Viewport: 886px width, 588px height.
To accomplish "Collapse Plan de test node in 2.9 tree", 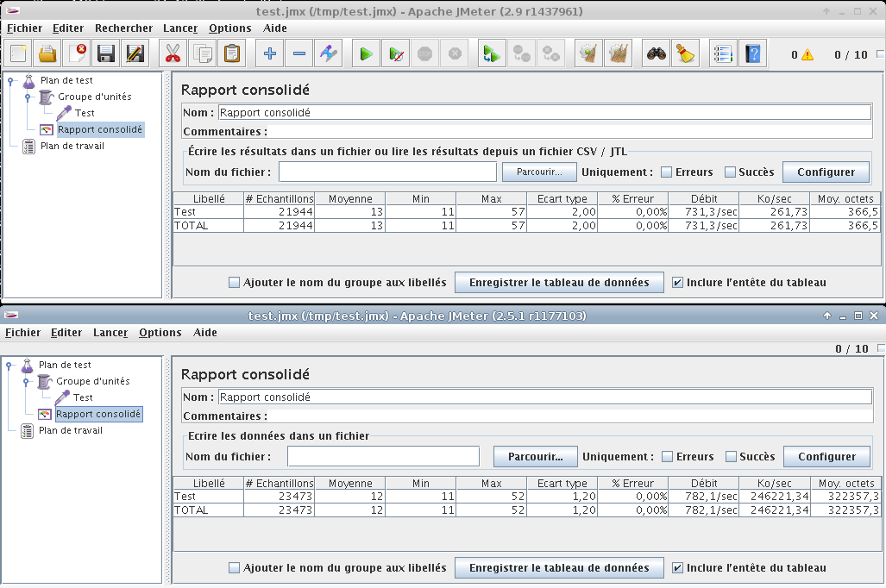I will click(x=10, y=81).
